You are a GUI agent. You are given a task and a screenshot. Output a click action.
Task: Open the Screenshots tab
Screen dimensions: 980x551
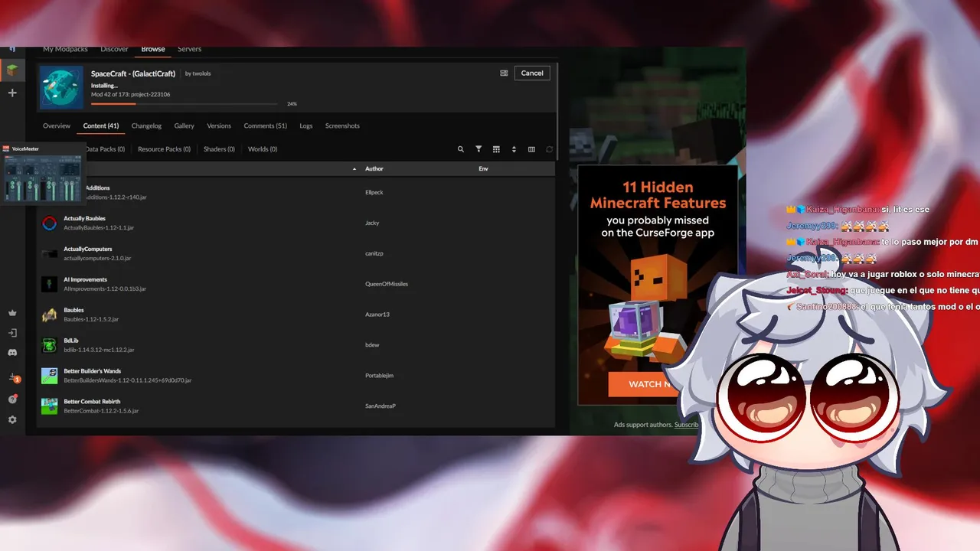(342, 126)
